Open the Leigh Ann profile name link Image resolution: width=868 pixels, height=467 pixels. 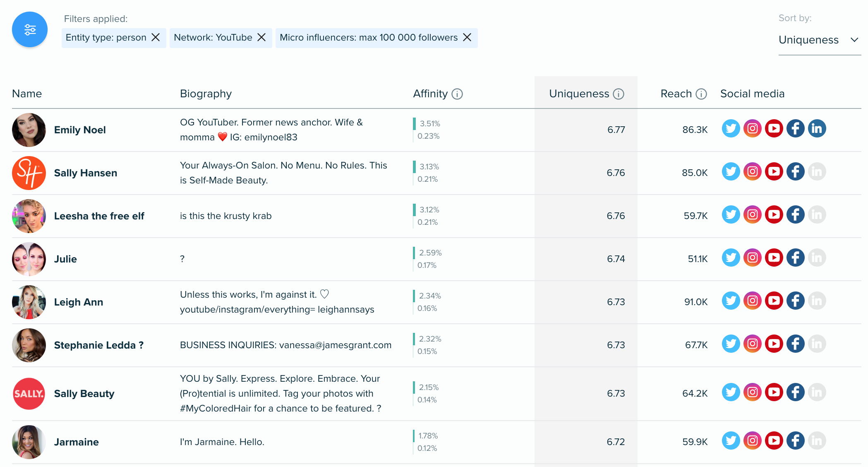[79, 302]
